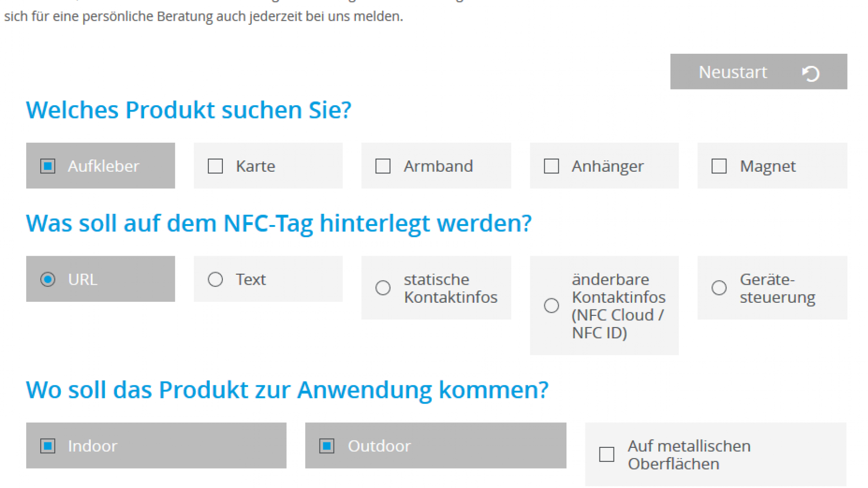Toggle the Indoor location checkbox
Image resolution: width=868 pixels, height=488 pixels.
(x=47, y=446)
